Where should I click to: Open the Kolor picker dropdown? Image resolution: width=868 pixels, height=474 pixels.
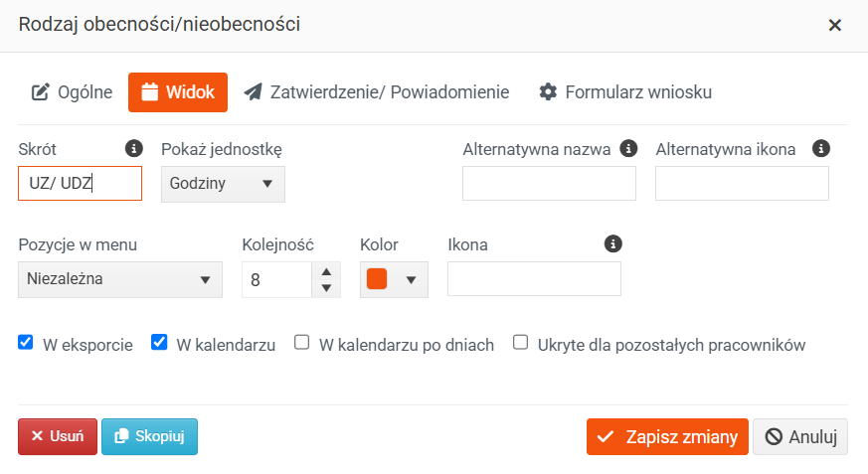point(394,279)
